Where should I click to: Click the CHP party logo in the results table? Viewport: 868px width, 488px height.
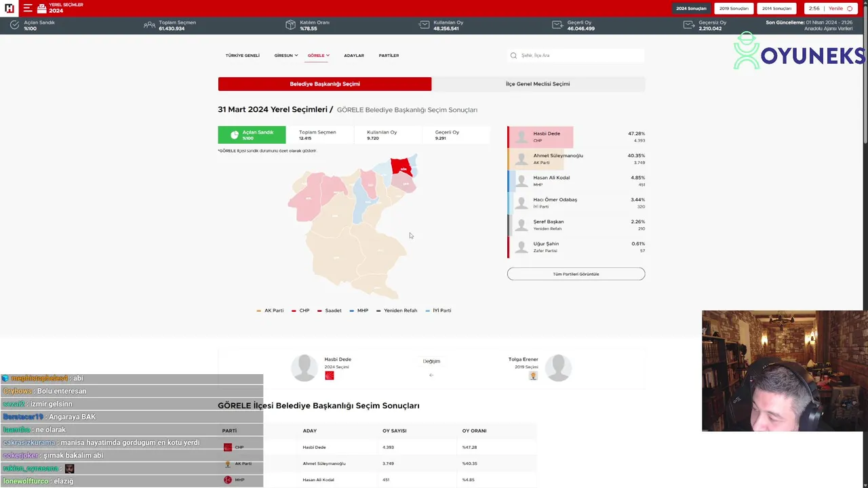click(x=228, y=447)
